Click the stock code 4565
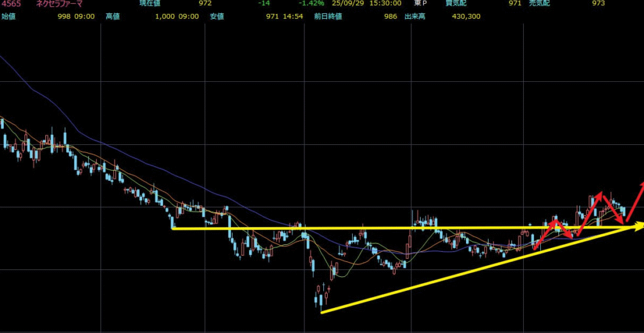 pyautogui.click(x=10, y=3)
